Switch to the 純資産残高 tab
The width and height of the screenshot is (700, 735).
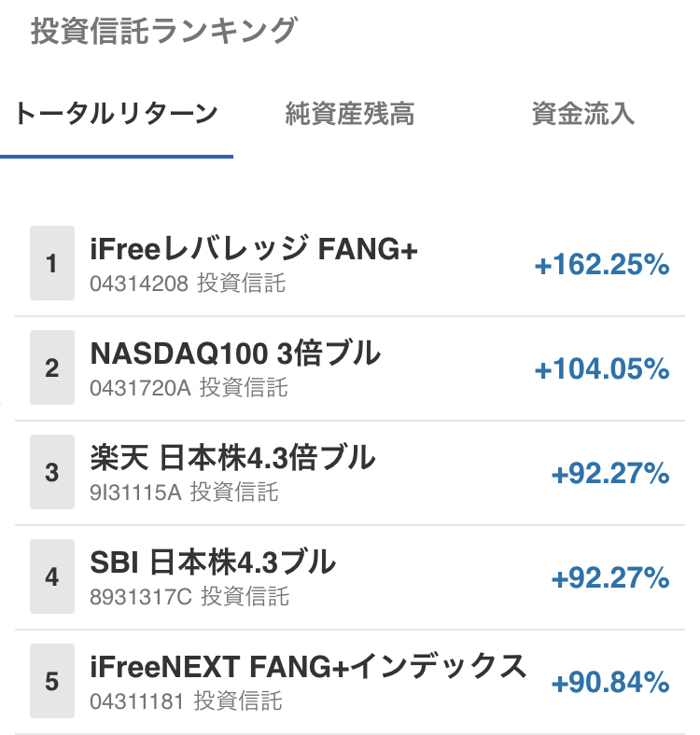(x=349, y=115)
